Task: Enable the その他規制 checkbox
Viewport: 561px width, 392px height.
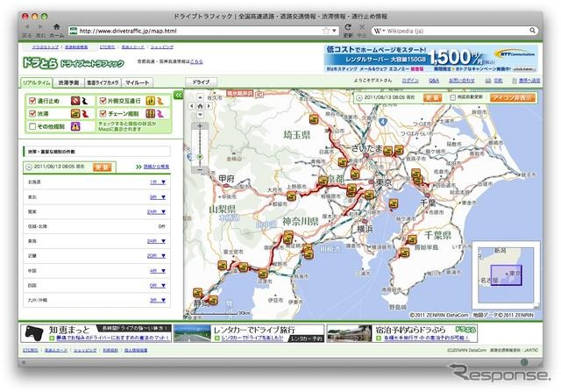Action: (32, 126)
